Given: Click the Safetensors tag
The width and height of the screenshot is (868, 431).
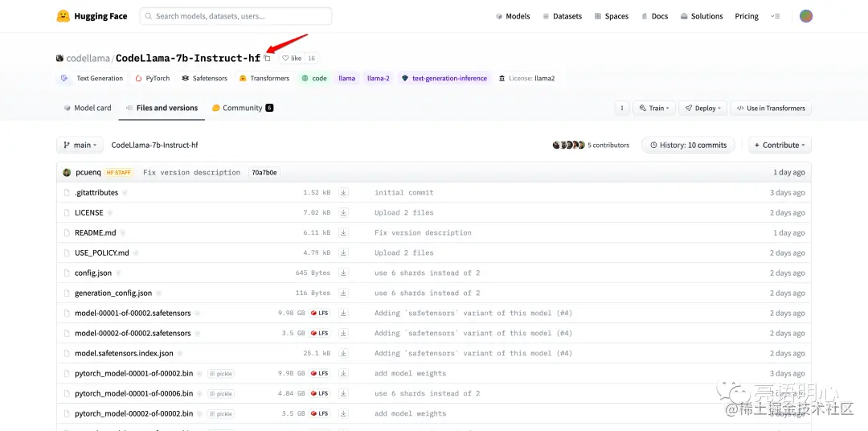Looking at the screenshot, I should (x=203, y=78).
